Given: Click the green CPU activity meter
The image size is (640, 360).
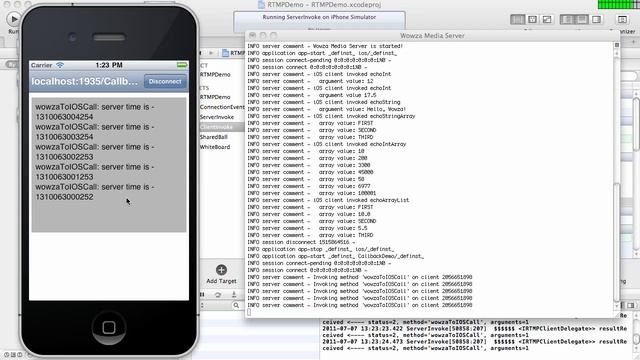Looking at the screenshot, I should pyautogui.click(x=619, y=4).
